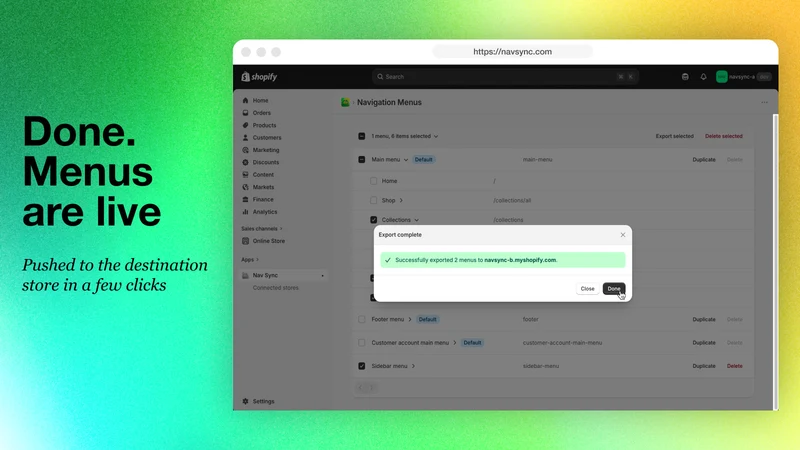Expand the Apps section
800x450 pixels.
250,260
